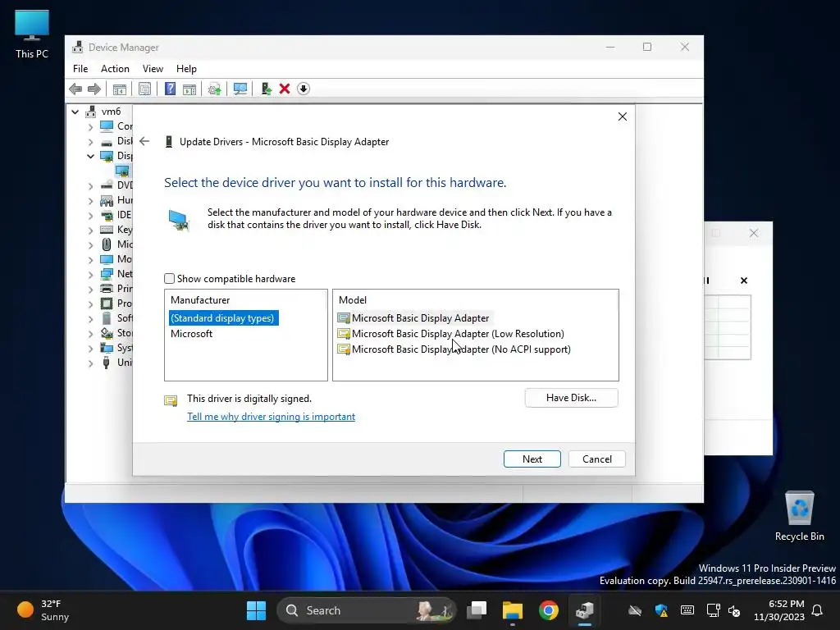Open the Action menu
The width and height of the screenshot is (840, 630).
115,69
